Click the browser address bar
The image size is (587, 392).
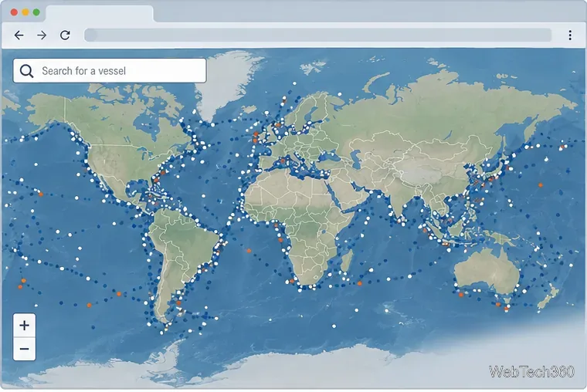318,35
